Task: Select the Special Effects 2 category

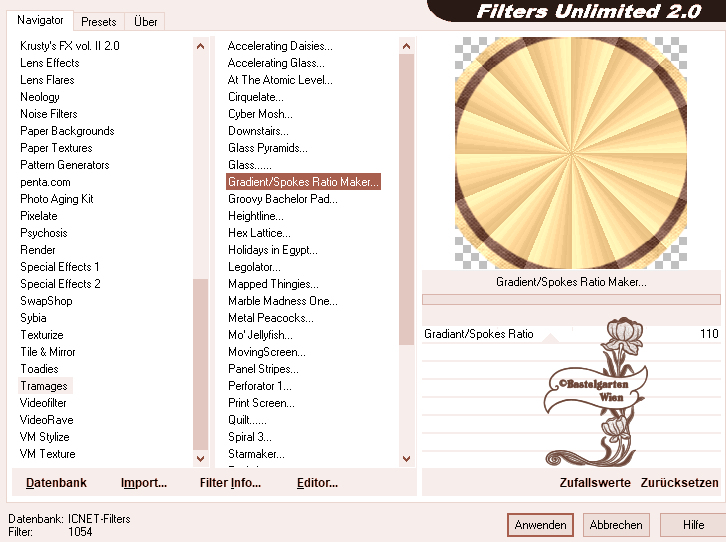Action: point(60,284)
